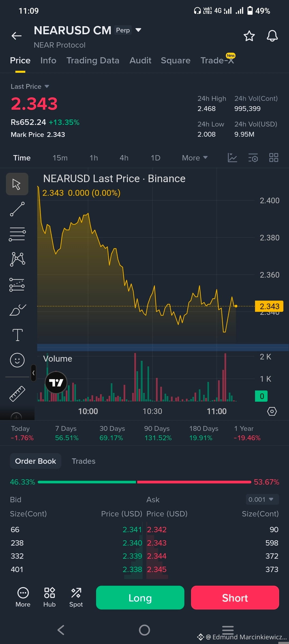Open the Trade-X tab
Image resolution: width=289 pixels, height=644 pixels.
pyautogui.click(x=217, y=60)
